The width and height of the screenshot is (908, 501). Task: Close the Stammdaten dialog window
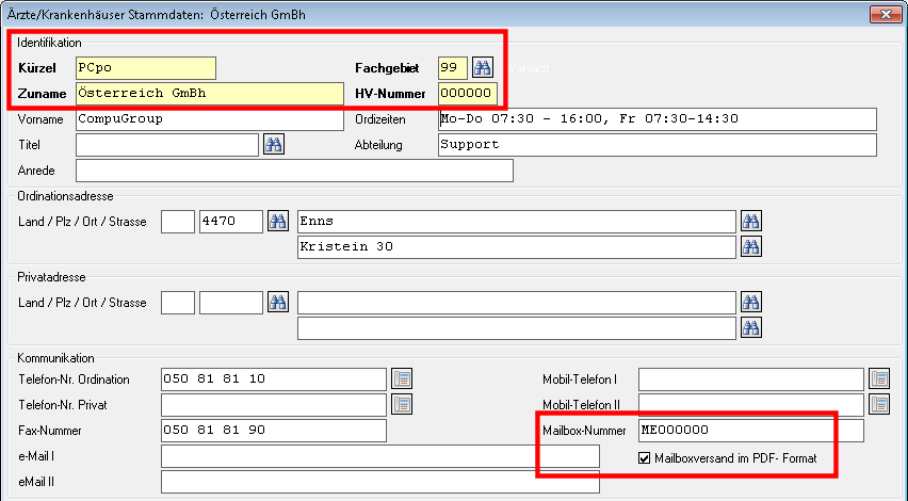886,14
